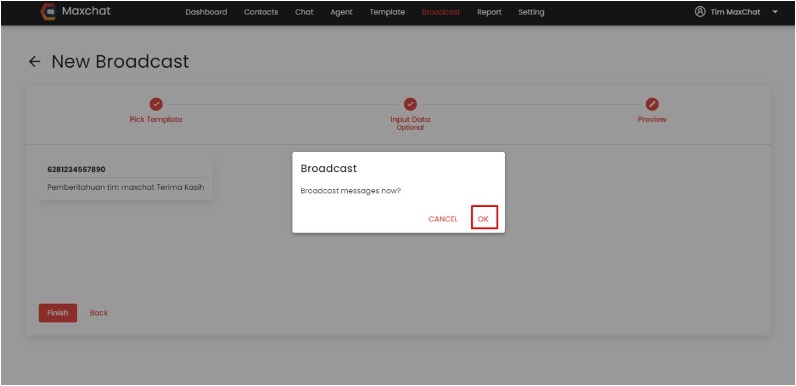The image size is (796, 386).
Task: Select the Broadcast menu item
Action: [441, 12]
